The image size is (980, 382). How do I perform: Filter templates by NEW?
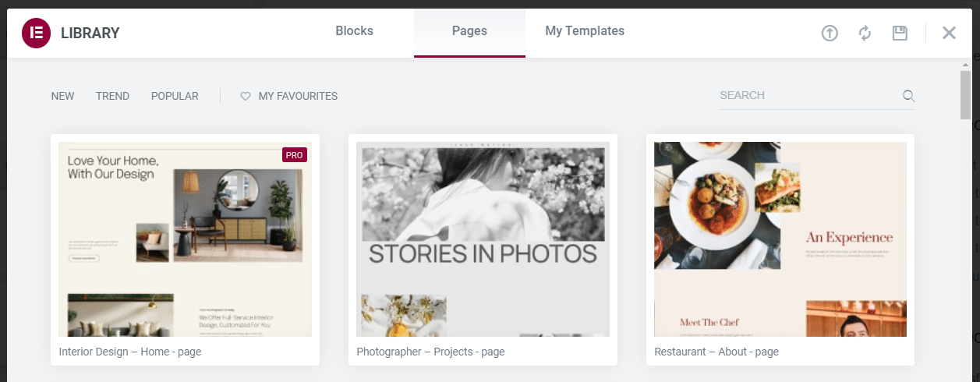coord(62,97)
